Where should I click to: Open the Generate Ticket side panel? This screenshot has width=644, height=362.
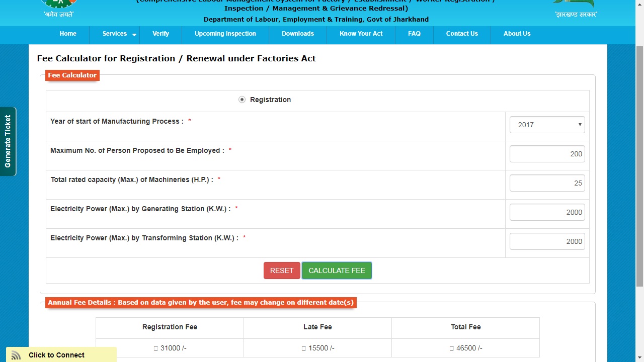(x=8, y=141)
